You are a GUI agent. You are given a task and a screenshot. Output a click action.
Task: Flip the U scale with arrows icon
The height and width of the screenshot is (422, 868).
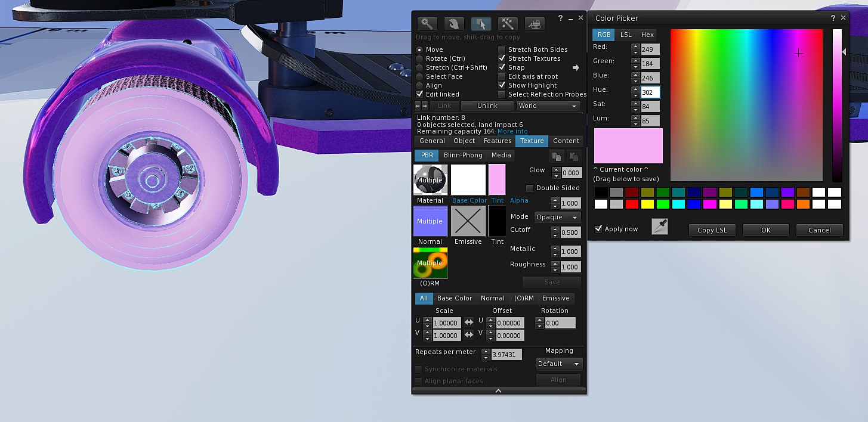pos(469,322)
